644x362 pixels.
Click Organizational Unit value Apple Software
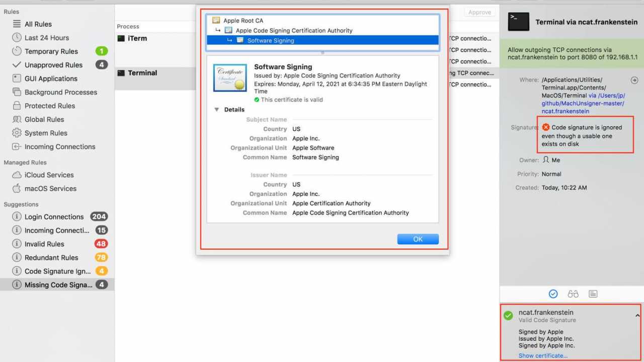[x=313, y=148]
